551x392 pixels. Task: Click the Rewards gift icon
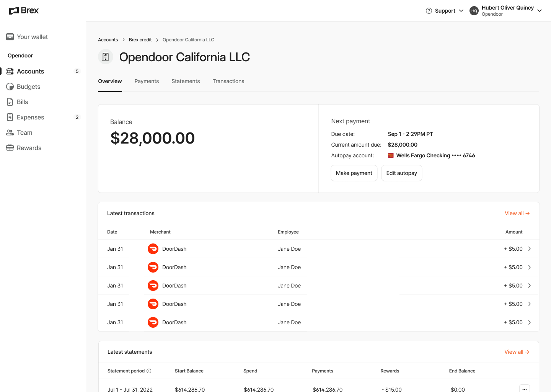(x=10, y=148)
